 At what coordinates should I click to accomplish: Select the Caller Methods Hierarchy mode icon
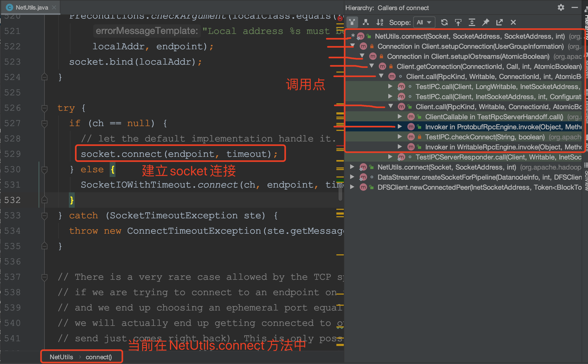352,22
